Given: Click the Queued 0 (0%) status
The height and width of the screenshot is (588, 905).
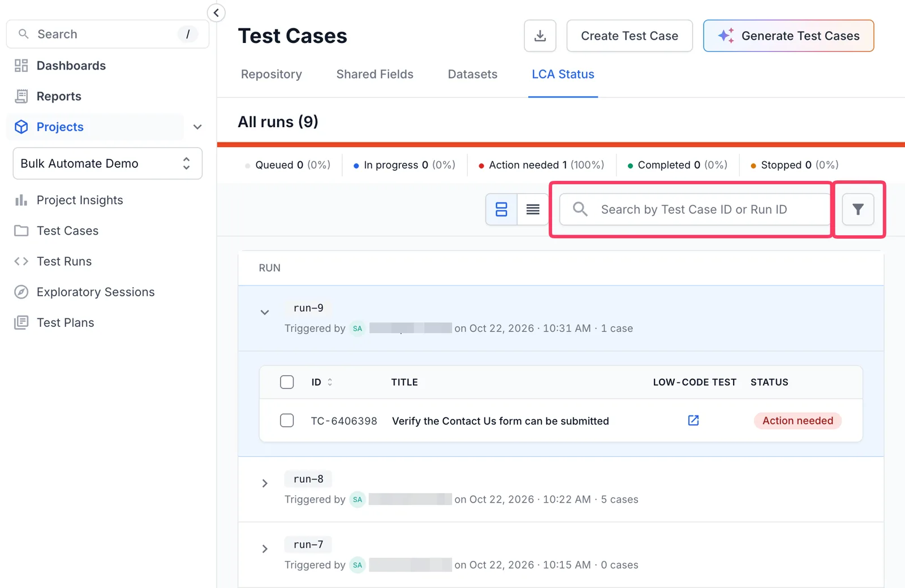Looking at the screenshot, I should (x=287, y=165).
